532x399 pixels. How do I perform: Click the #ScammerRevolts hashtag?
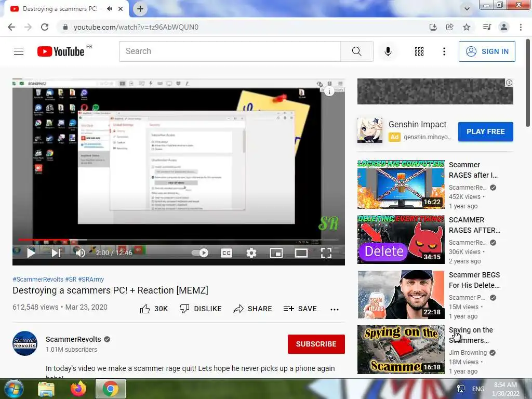click(x=37, y=279)
